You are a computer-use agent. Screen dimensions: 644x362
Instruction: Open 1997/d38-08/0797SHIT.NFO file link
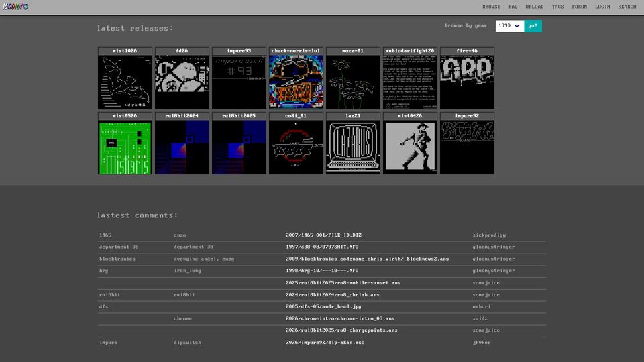coord(322,247)
